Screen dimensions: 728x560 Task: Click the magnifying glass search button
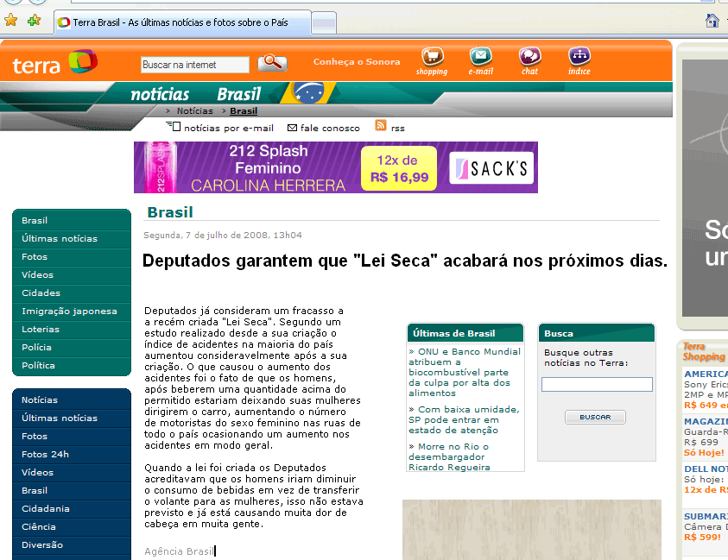tap(272, 62)
